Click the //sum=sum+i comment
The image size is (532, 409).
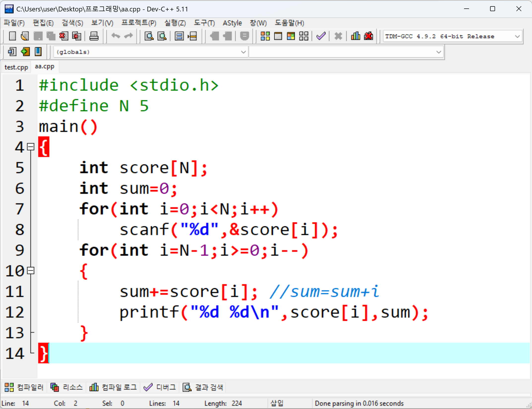pos(324,292)
